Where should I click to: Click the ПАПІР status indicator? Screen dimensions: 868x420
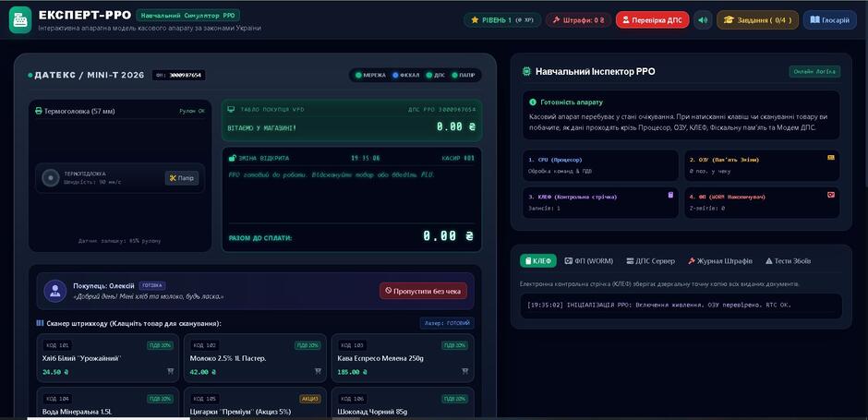tap(464, 76)
